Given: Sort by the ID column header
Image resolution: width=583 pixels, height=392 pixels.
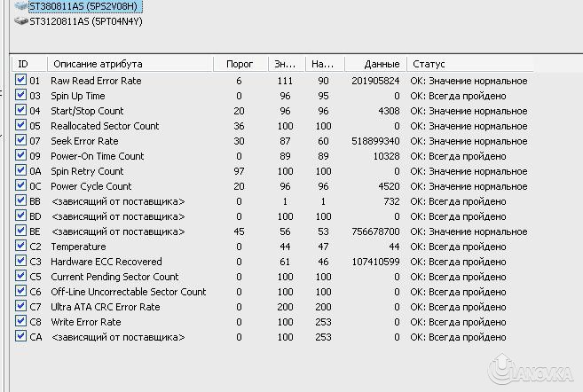Looking at the screenshot, I should pyautogui.click(x=29, y=64).
